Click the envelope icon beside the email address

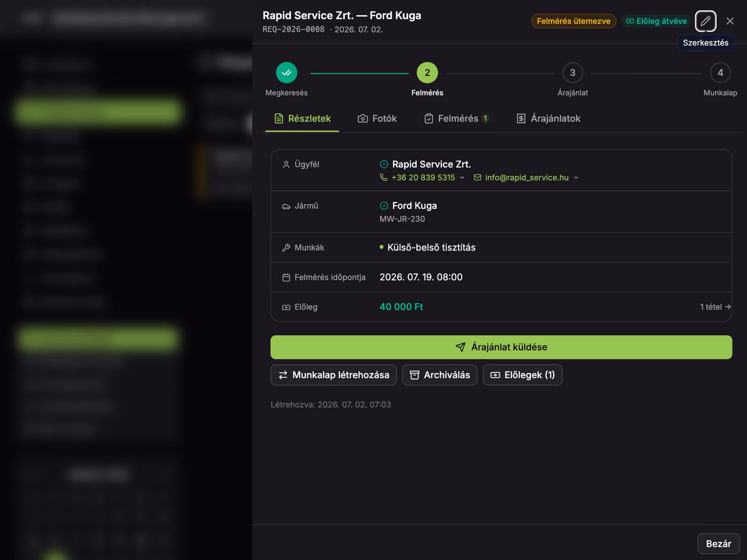click(x=478, y=177)
